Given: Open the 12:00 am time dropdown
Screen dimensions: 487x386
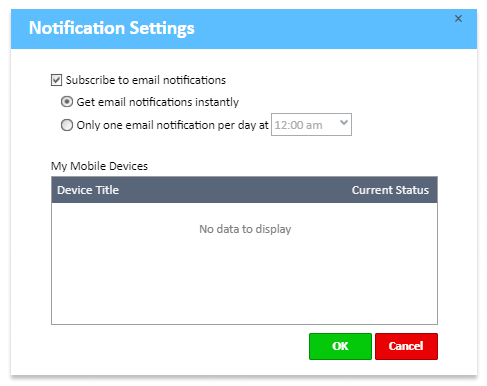Looking at the screenshot, I should 311,125.
